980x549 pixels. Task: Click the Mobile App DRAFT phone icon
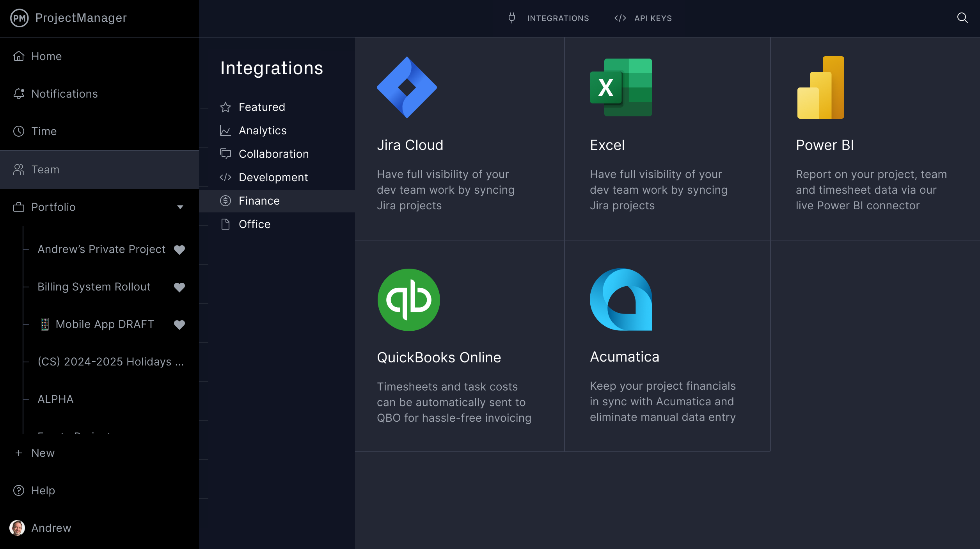(45, 324)
